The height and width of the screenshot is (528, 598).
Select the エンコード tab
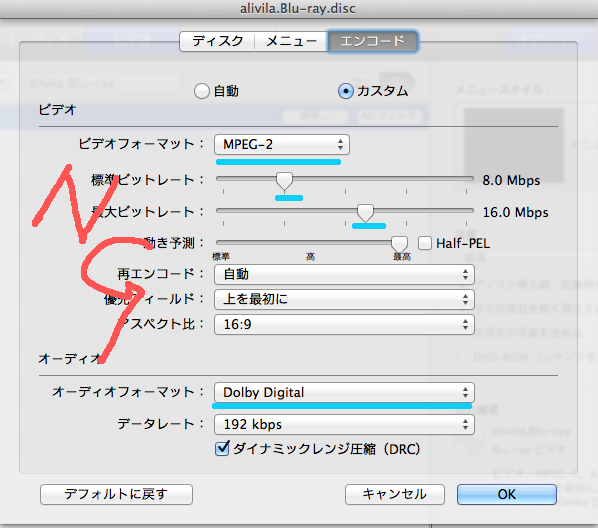[x=372, y=41]
